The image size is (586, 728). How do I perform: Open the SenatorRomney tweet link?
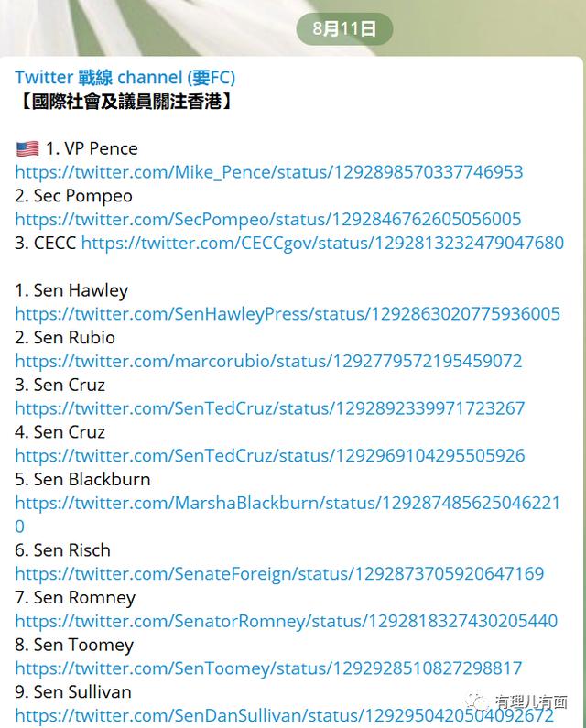pyautogui.click(x=286, y=621)
